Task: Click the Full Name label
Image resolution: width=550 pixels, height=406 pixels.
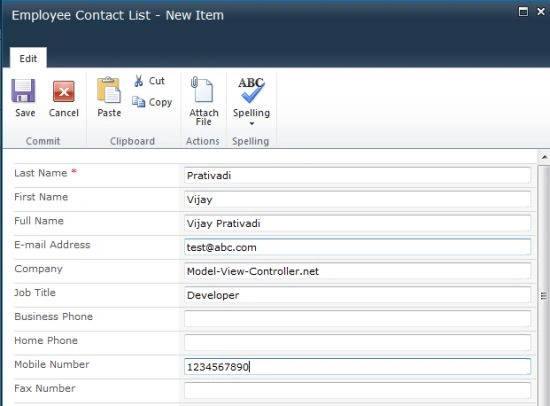Action: point(39,221)
